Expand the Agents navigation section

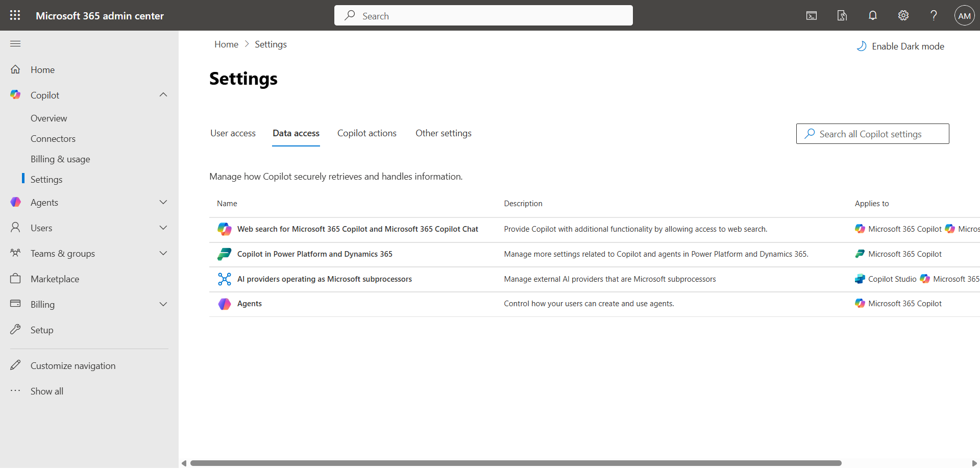[x=163, y=203]
